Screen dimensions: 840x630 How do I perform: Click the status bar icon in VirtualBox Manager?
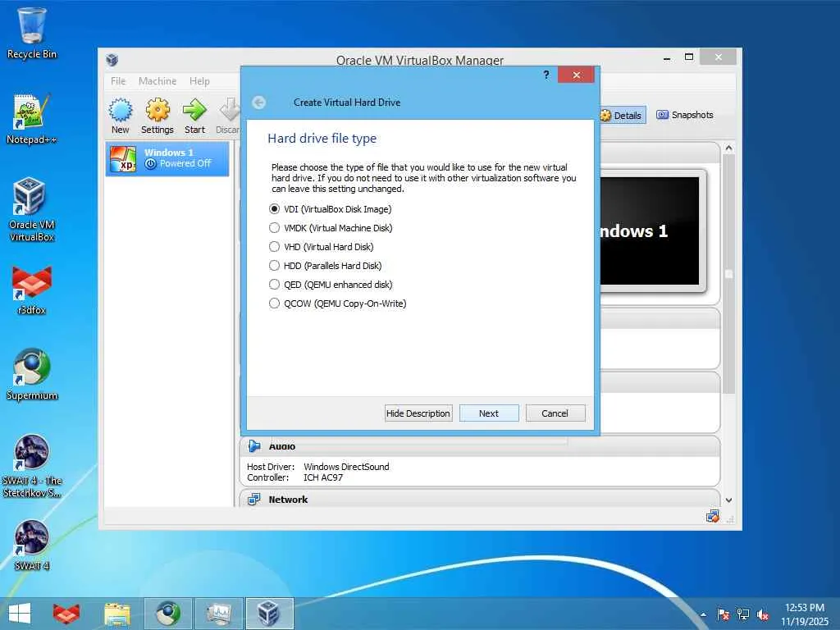pos(712,517)
